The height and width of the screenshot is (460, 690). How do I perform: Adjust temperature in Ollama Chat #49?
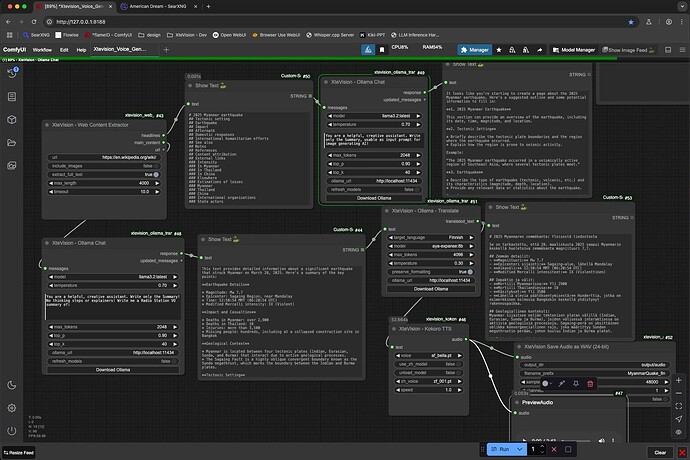point(374,125)
